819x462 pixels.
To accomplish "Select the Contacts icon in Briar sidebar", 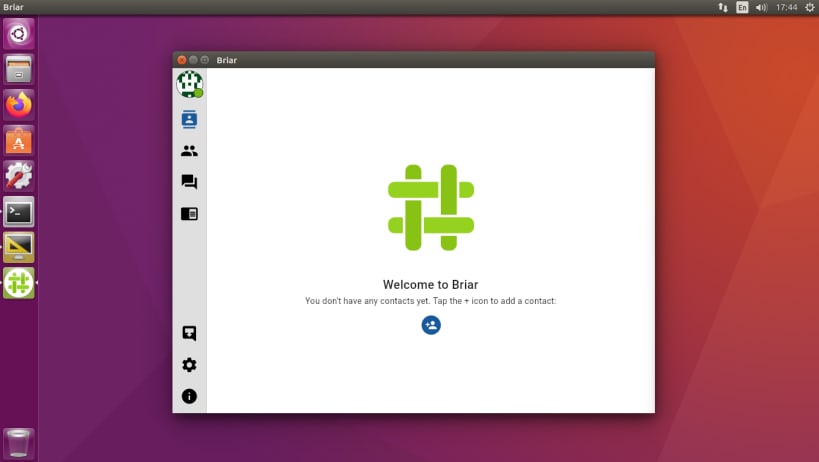I will tap(189, 120).
